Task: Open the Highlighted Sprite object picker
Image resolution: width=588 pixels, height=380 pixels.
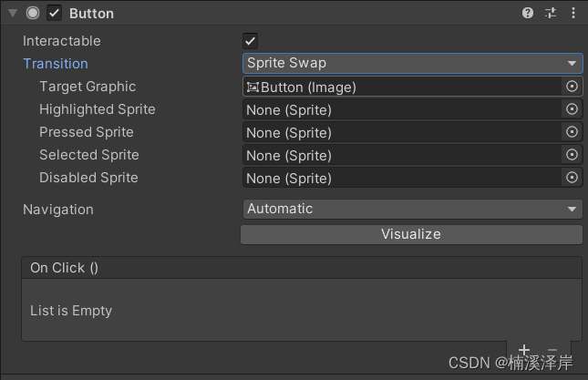Action: point(572,109)
